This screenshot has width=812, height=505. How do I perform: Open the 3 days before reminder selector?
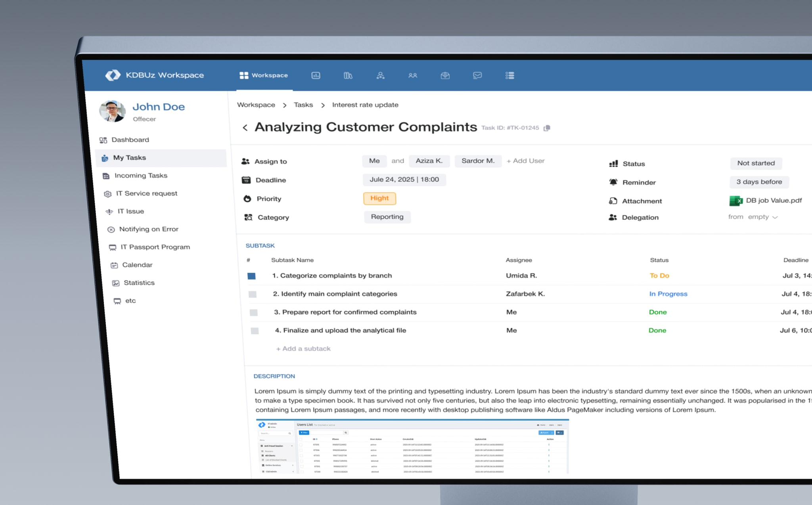tap(759, 182)
